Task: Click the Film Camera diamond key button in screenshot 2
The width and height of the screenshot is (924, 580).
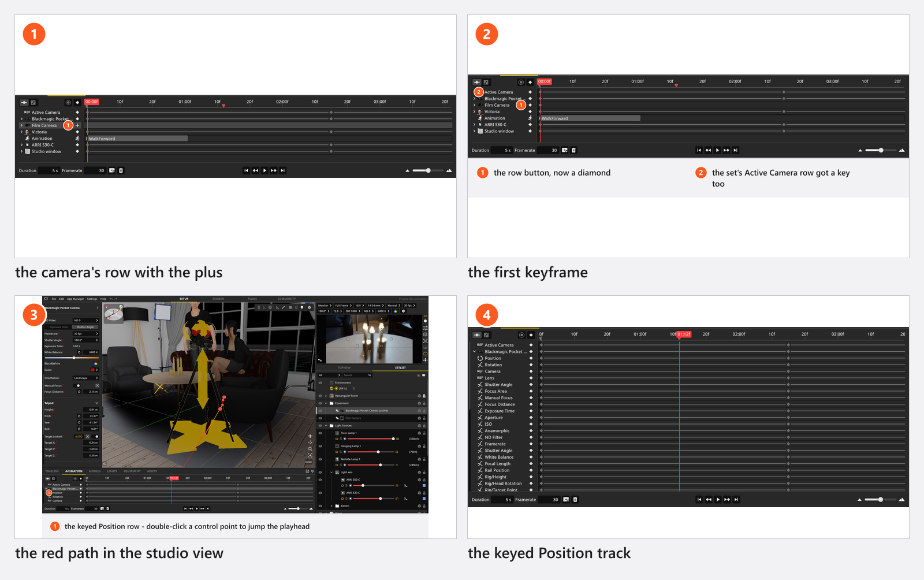Action: [x=530, y=105]
